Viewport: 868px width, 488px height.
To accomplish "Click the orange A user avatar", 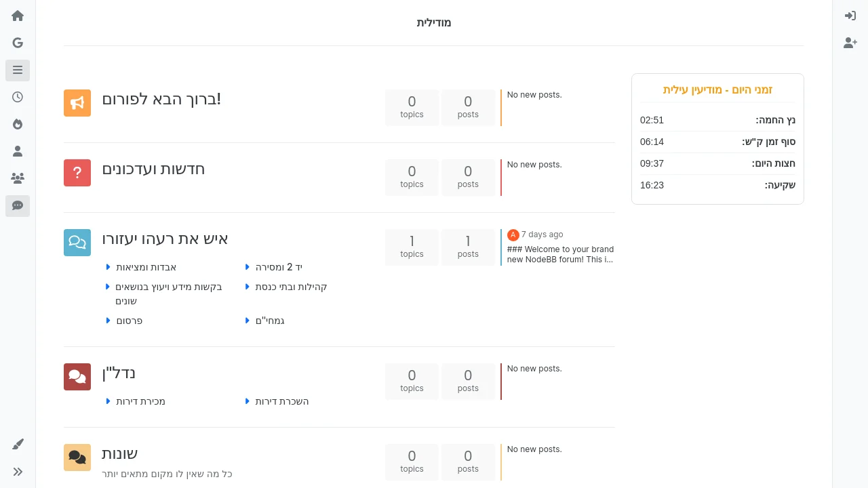I will (513, 235).
